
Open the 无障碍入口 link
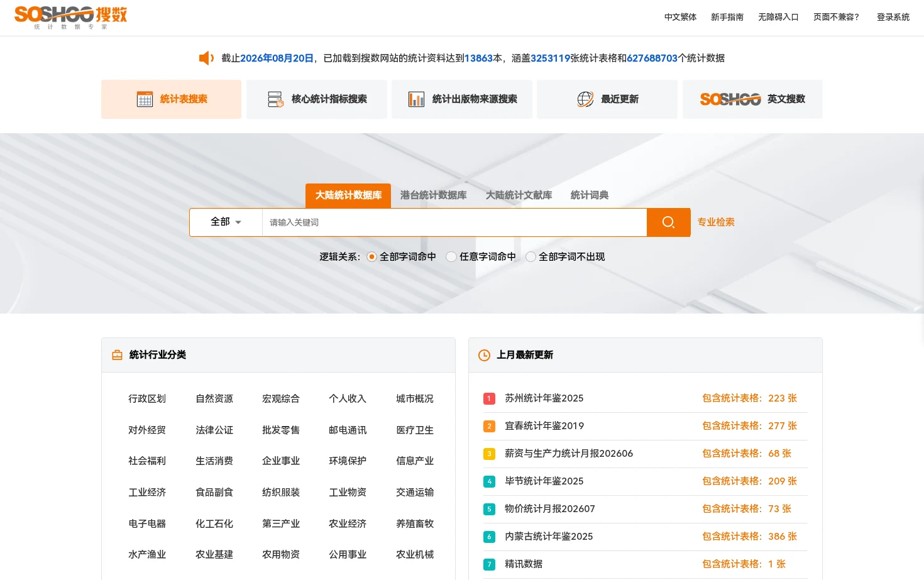coord(778,18)
